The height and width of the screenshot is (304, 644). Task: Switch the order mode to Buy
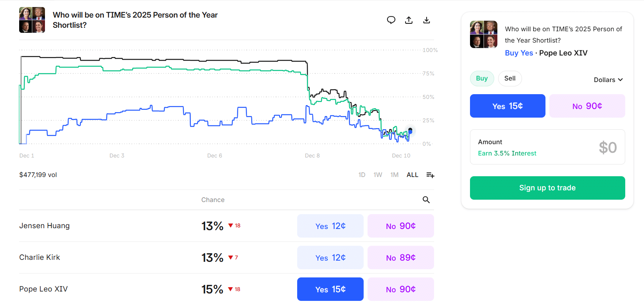pyautogui.click(x=482, y=79)
